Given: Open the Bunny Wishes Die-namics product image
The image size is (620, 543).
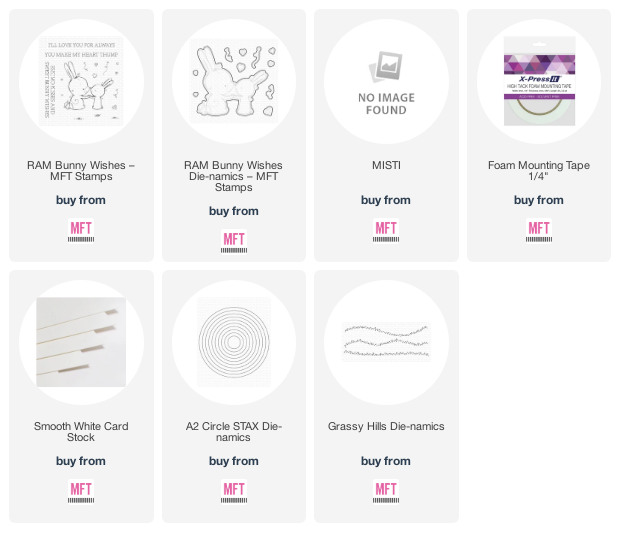Looking at the screenshot, I should pyautogui.click(x=234, y=81).
